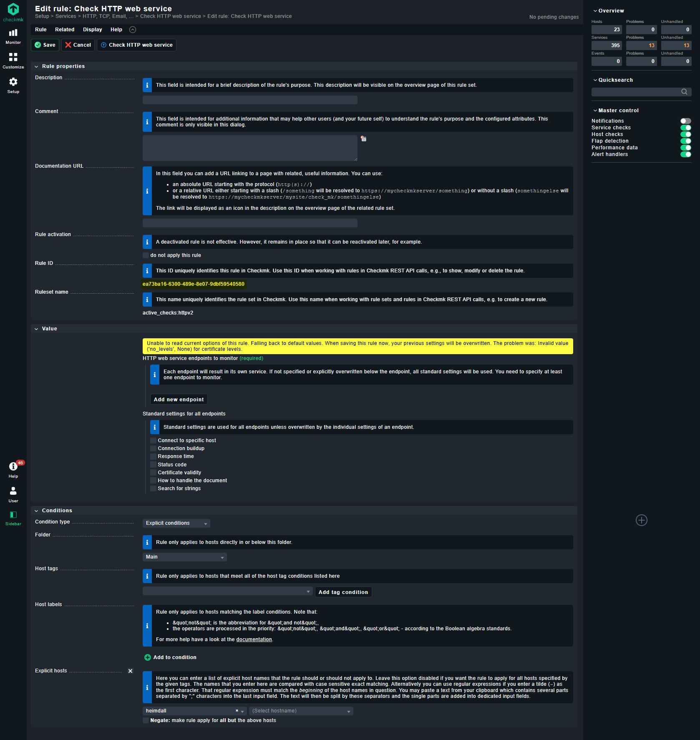
Task: Click the Save button
Action: pyautogui.click(x=45, y=45)
